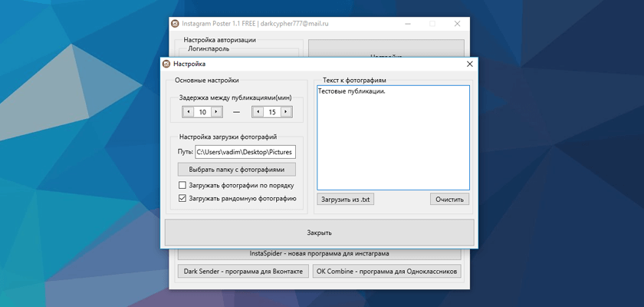Click 'Настройка авторизации' label in main window
Screen dimensions: 644x307
(x=220, y=40)
